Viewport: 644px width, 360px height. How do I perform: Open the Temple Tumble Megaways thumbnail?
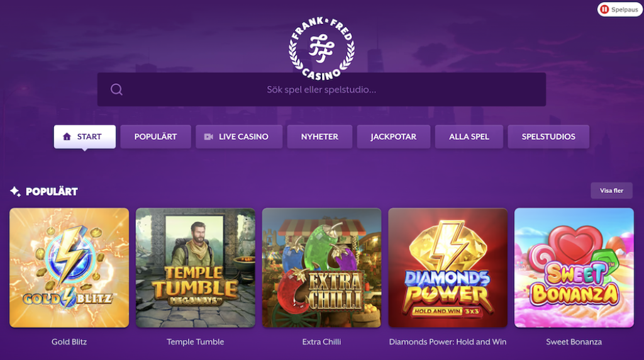(x=196, y=267)
